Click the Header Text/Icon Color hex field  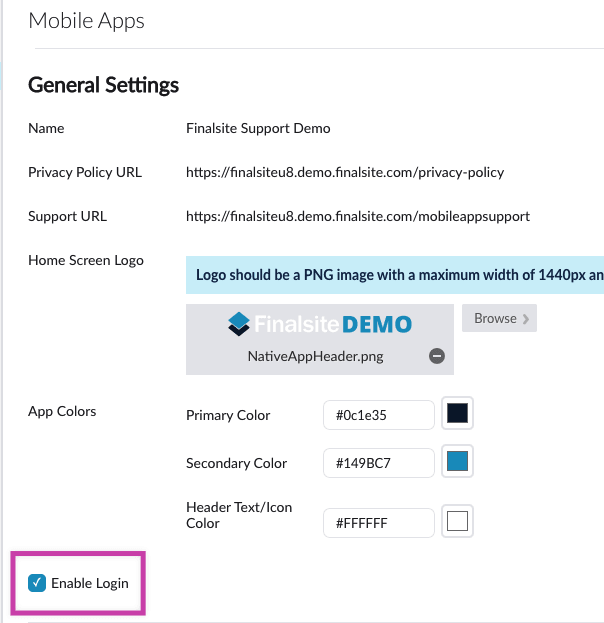[x=379, y=522]
